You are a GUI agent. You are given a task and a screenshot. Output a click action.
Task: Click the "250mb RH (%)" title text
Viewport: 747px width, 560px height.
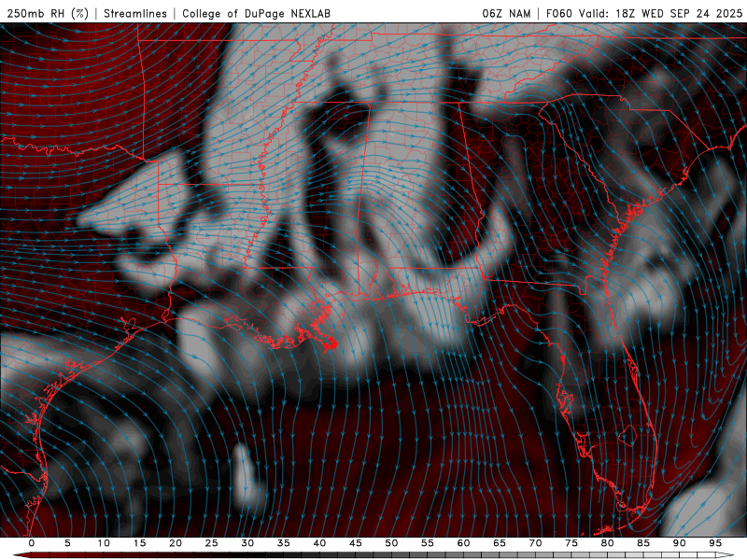(48, 13)
